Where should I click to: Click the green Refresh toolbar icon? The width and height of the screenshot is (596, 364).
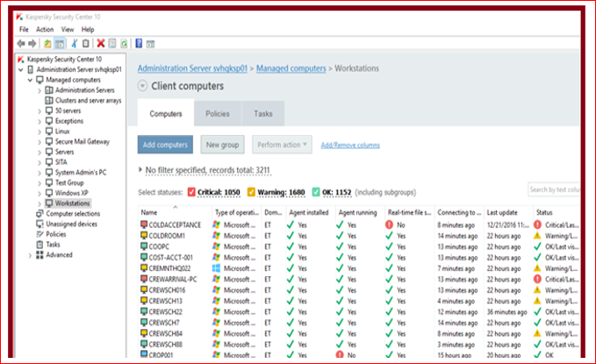click(124, 44)
